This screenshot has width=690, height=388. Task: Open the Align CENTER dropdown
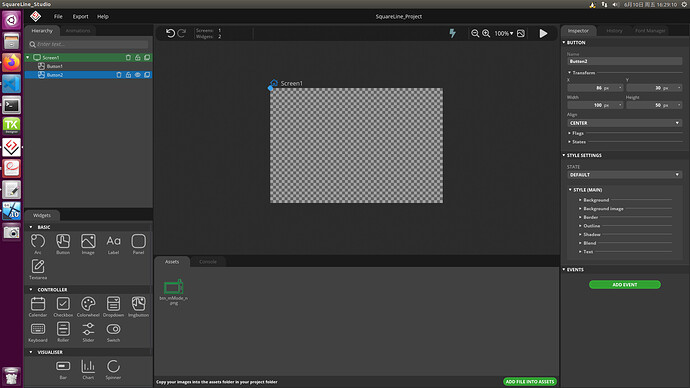(624, 123)
